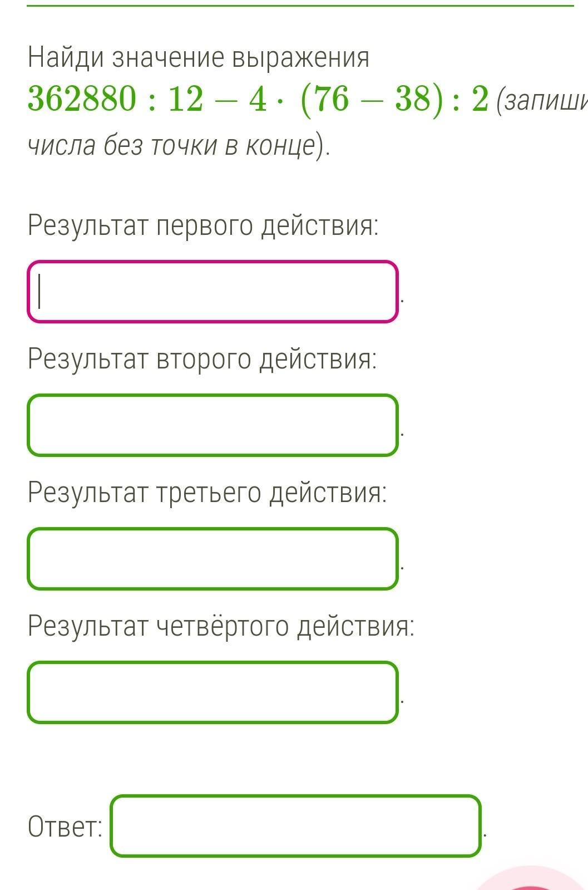Viewport: 588px width, 890px height.
Task: Click the label 'Результат четвёртого действия:'
Action: [221, 626]
